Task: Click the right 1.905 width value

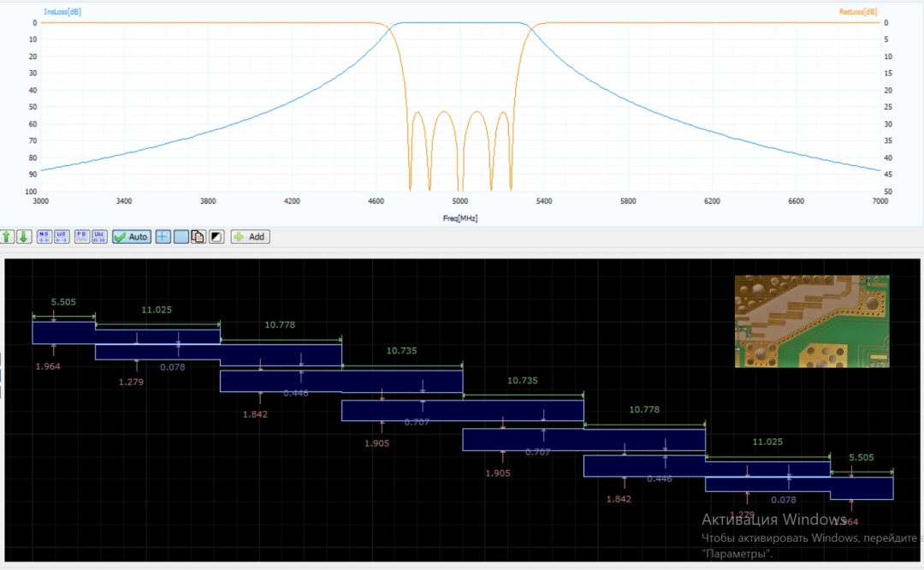Action: coord(498,473)
